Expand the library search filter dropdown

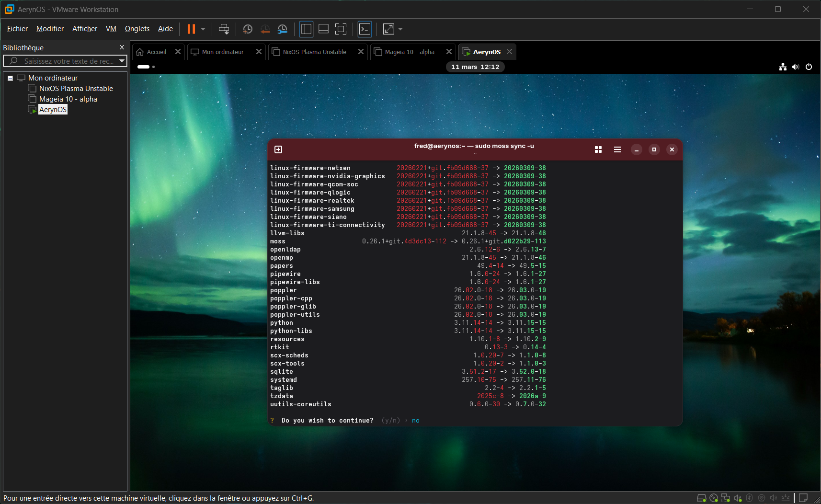pyautogui.click(x=122, y=61)
